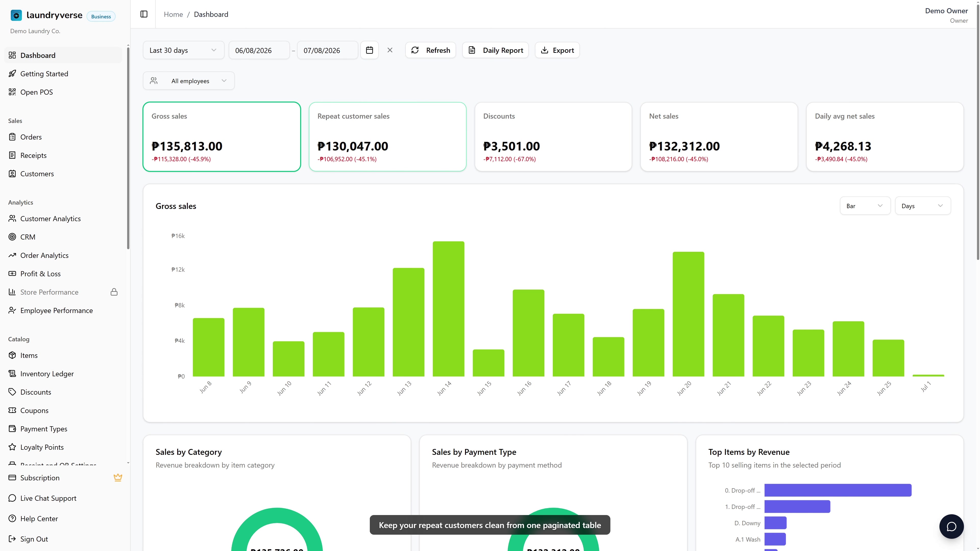The height and width of the screenshot is (551, 980).
Task: Click the CRM target icon
Action: (12, 237)
